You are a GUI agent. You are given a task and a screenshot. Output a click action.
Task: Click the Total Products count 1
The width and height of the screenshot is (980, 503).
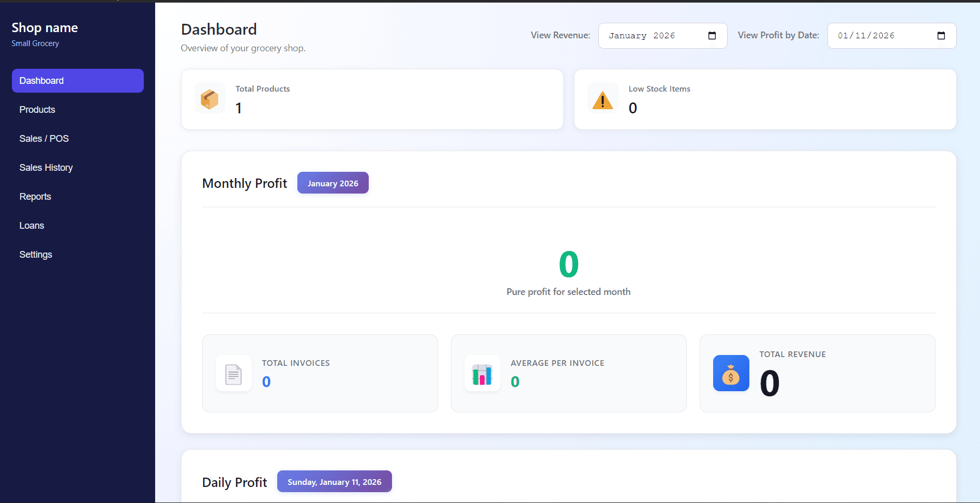click(x=238, y=108)
